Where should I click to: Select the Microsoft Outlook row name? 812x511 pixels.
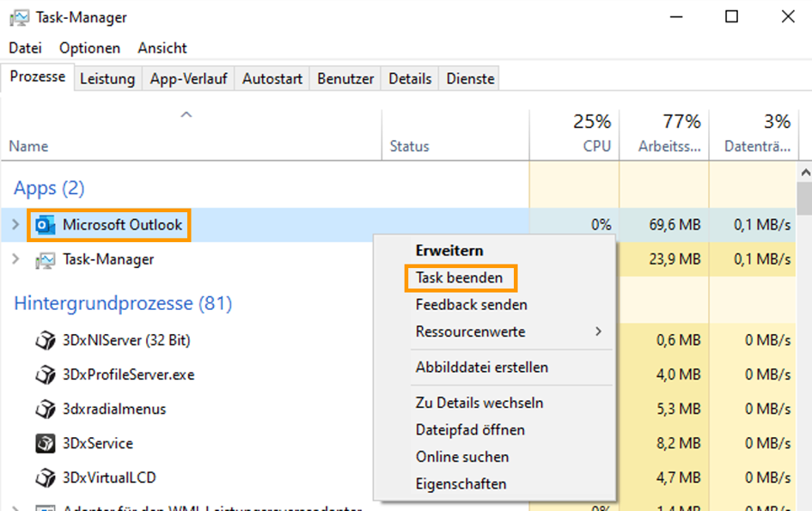[122, 225]
